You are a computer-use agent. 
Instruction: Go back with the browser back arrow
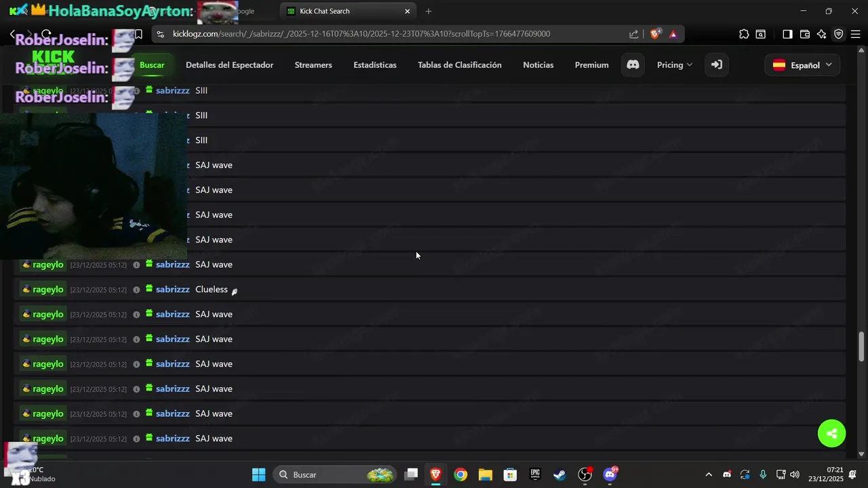pyautogui.click(x=12, y=34)
